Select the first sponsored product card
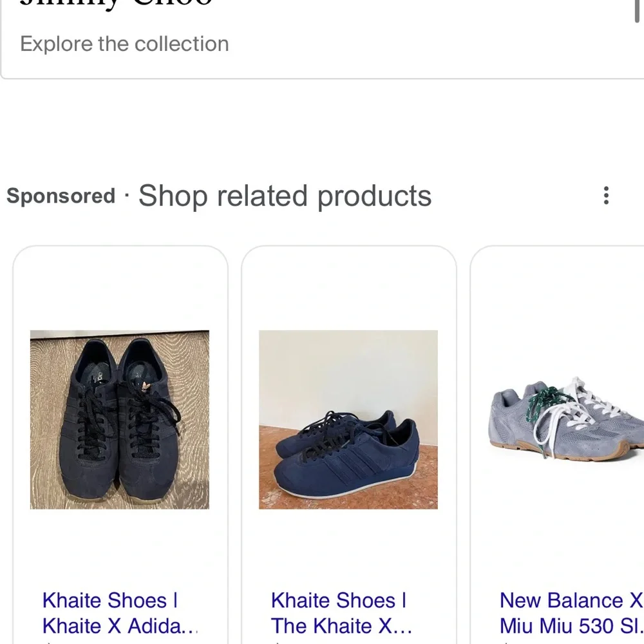 [x=120, y=444]
